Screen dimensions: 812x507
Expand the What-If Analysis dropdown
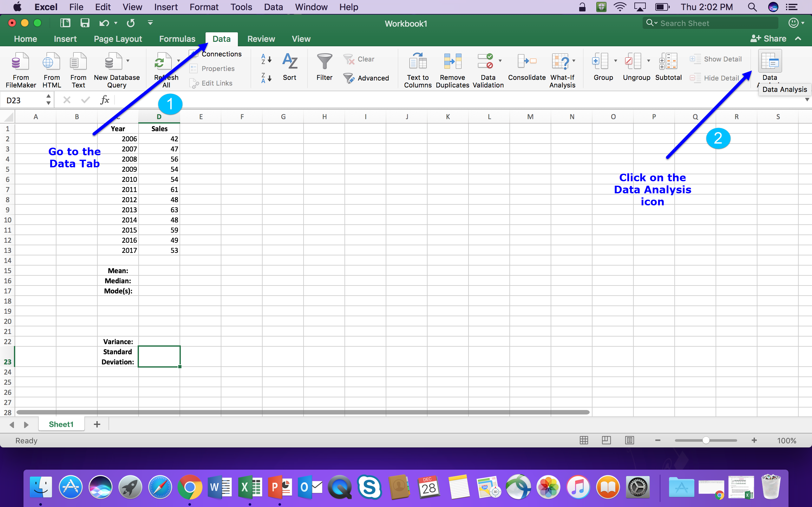pos(574,61)
